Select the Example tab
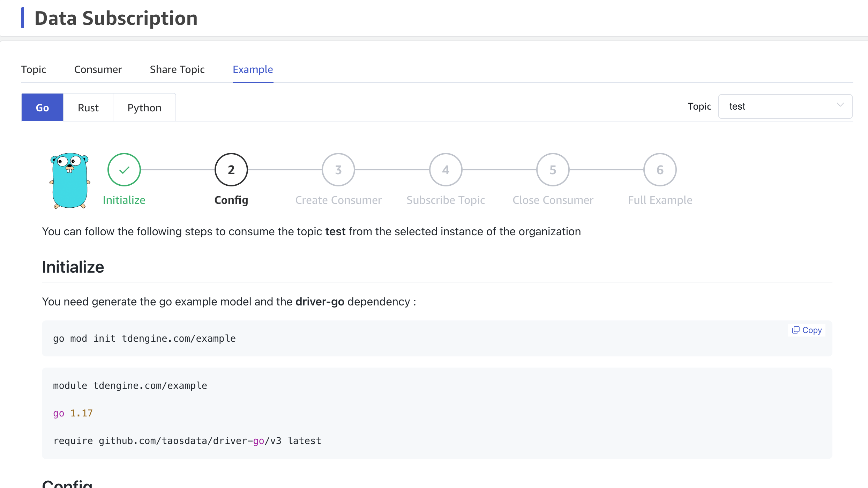 253,69
